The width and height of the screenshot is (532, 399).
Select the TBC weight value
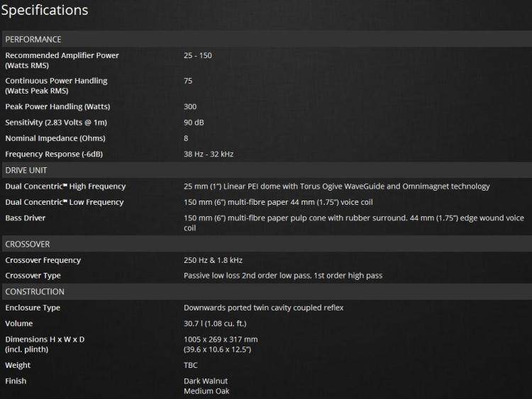tap(192, 365)
